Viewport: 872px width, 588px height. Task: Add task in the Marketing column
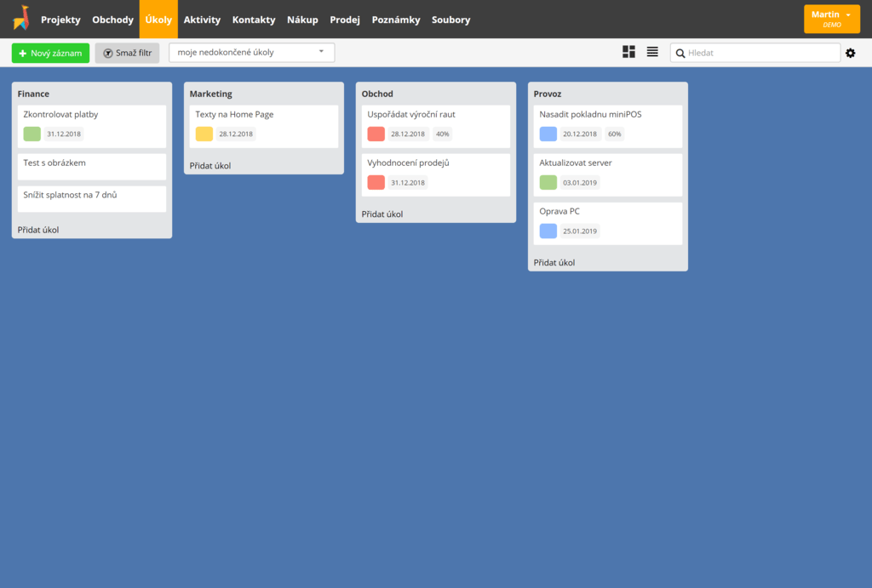[210, 166]
